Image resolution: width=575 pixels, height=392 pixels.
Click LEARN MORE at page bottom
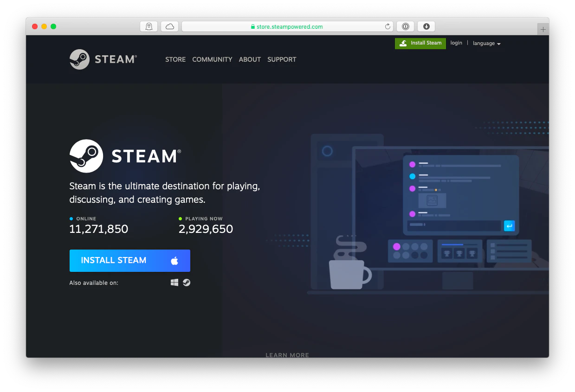point(287,355)
